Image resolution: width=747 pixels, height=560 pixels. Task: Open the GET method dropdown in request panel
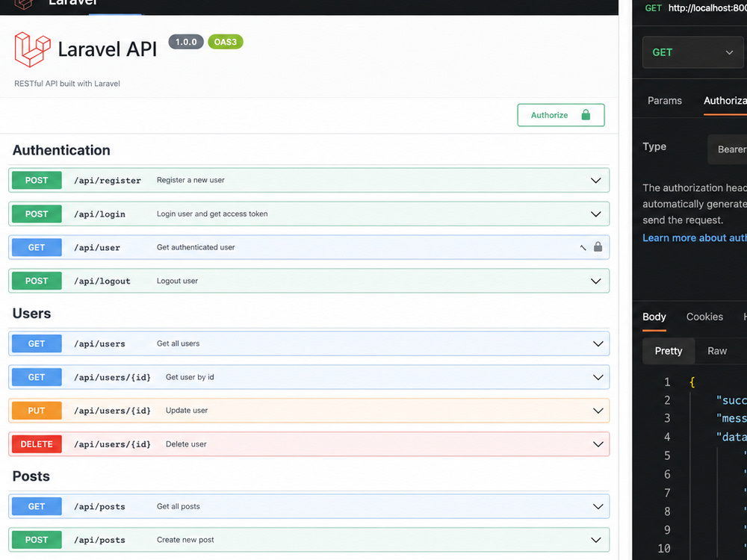coord(692,52)
